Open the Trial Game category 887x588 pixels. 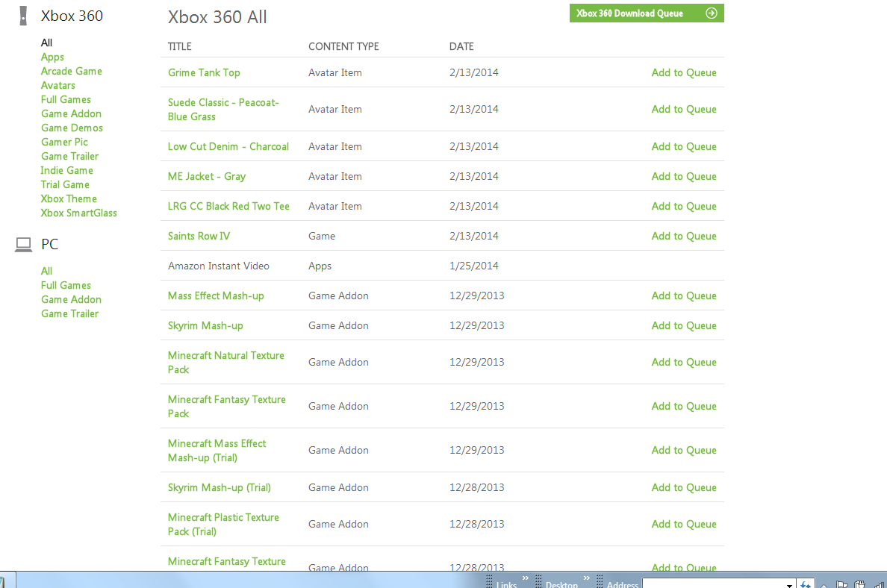point(65,184)
